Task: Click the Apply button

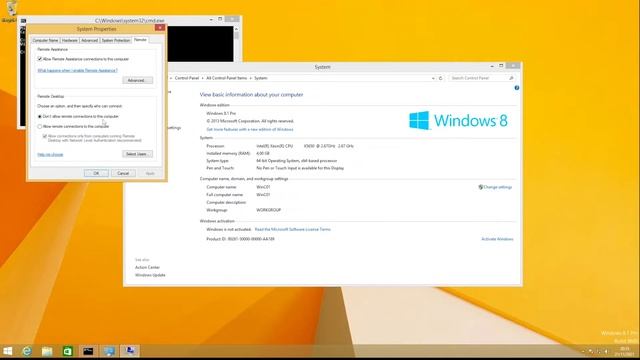Action: [x=150, y=173]
